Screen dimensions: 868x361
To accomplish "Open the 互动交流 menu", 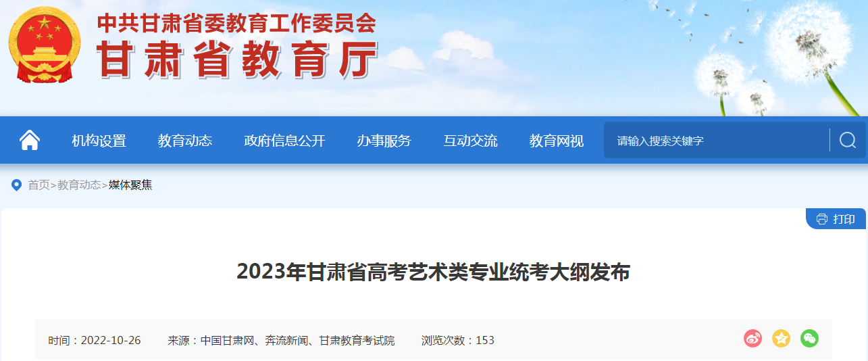I will tap(471, 141).
